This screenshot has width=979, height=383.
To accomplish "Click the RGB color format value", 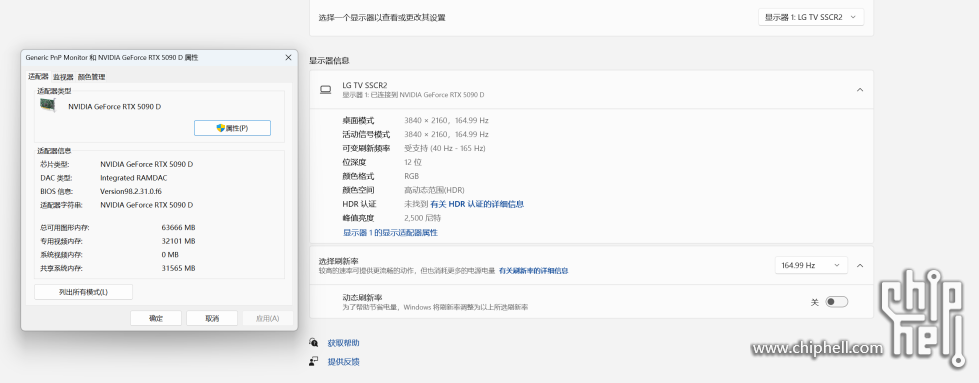I will [411, 176].
